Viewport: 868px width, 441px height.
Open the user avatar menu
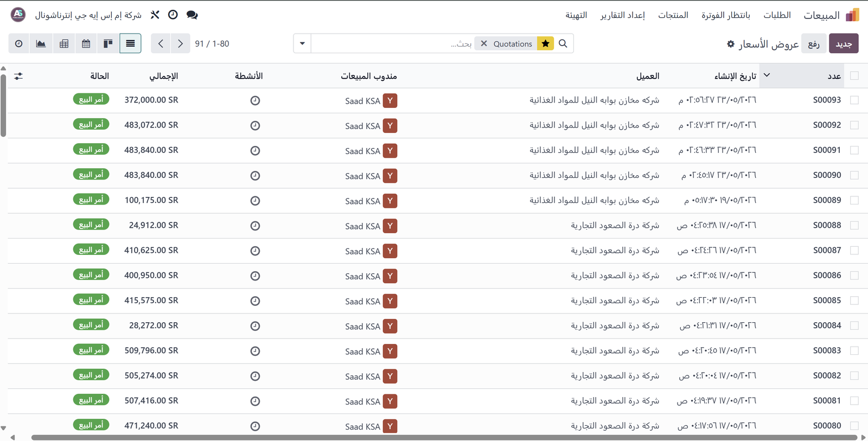[18, 15]
